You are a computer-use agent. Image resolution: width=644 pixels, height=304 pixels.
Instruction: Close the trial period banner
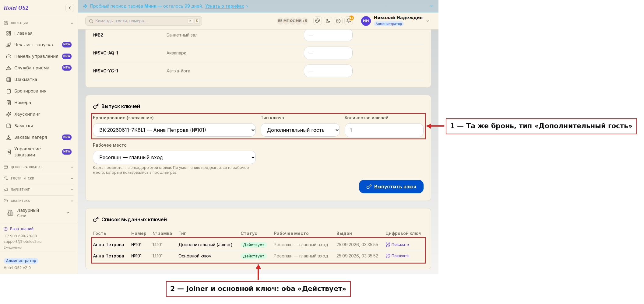(x=431, y=6)
